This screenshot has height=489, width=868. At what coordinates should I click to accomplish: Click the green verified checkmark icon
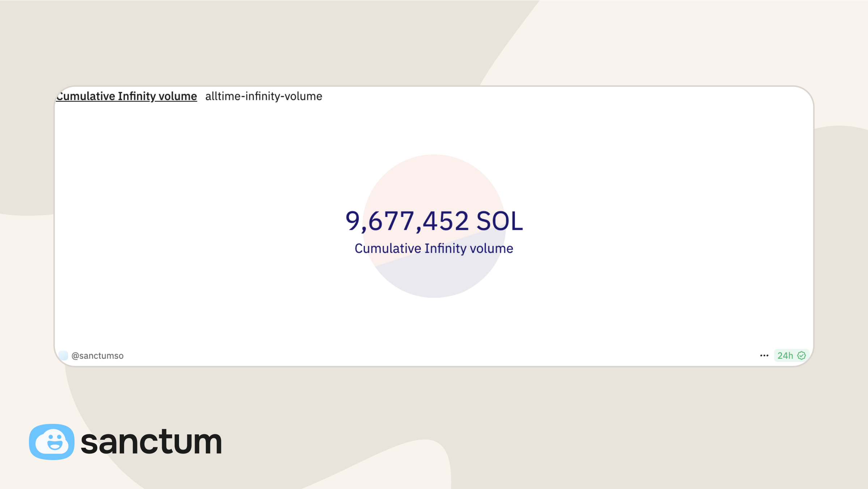click(801, 355)
